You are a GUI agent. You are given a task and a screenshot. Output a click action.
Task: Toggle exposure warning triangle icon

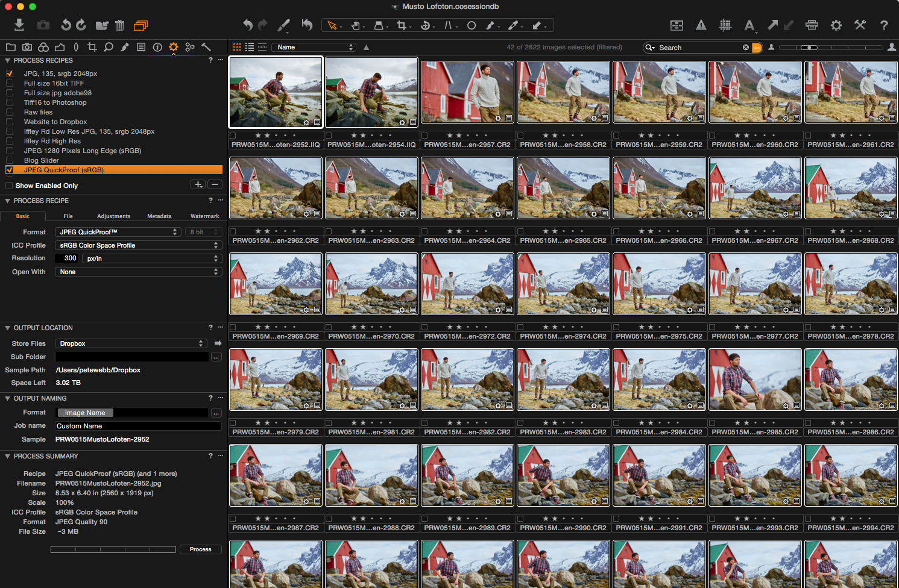point(701,25)
